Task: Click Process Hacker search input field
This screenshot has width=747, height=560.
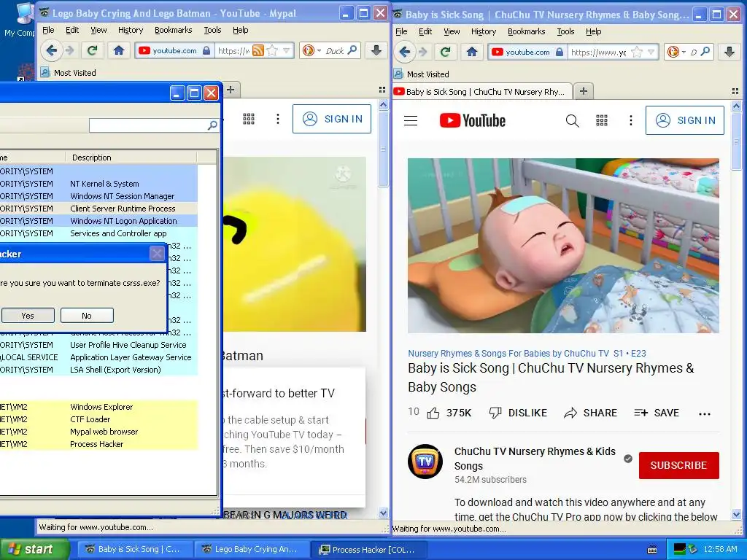Action: point(148,125)
